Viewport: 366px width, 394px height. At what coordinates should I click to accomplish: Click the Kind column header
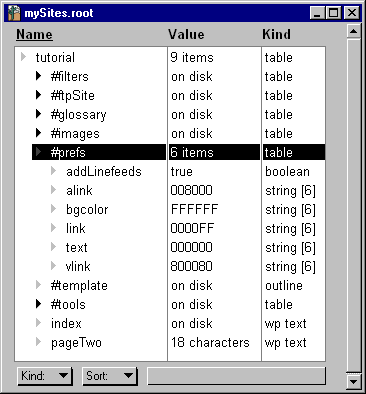(x=276, y=34)
